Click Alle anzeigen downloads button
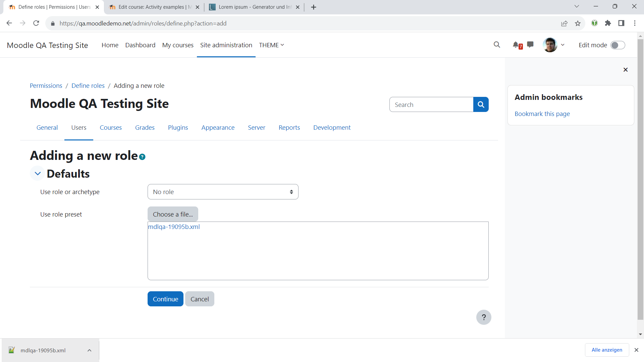Viewport: 644px width, 362px height. click(x=607, y=350)
